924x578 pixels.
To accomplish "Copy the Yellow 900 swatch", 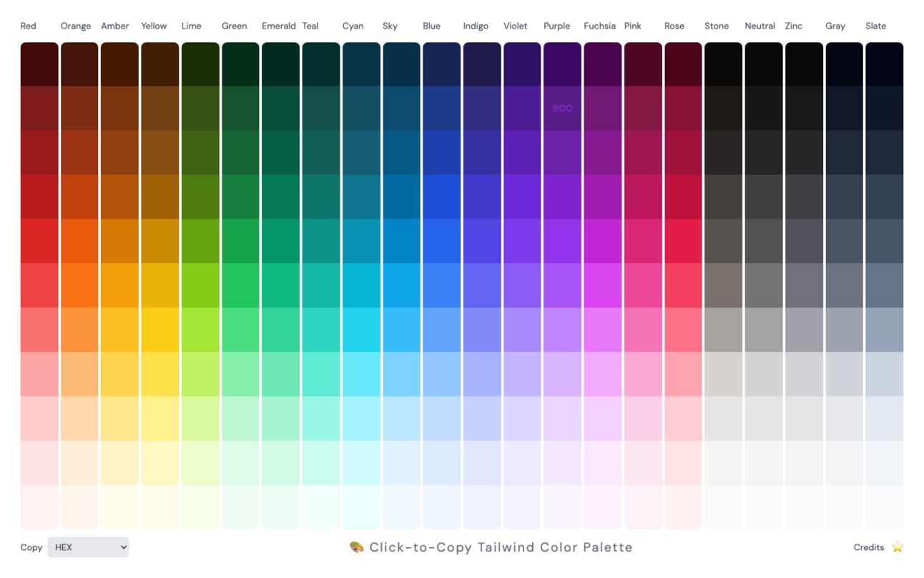I will (x=159, y=108).
